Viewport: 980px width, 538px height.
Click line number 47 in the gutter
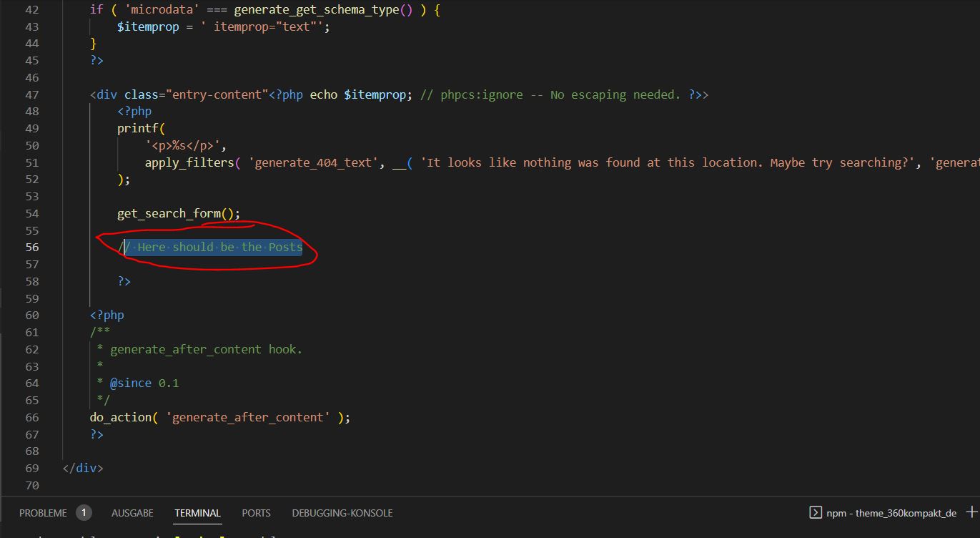click(32, 94)
